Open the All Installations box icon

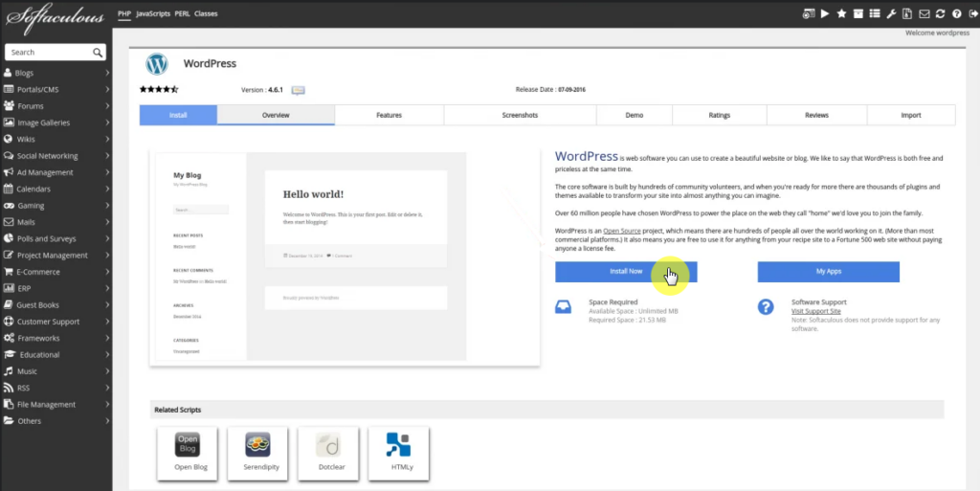pos(858,13)
